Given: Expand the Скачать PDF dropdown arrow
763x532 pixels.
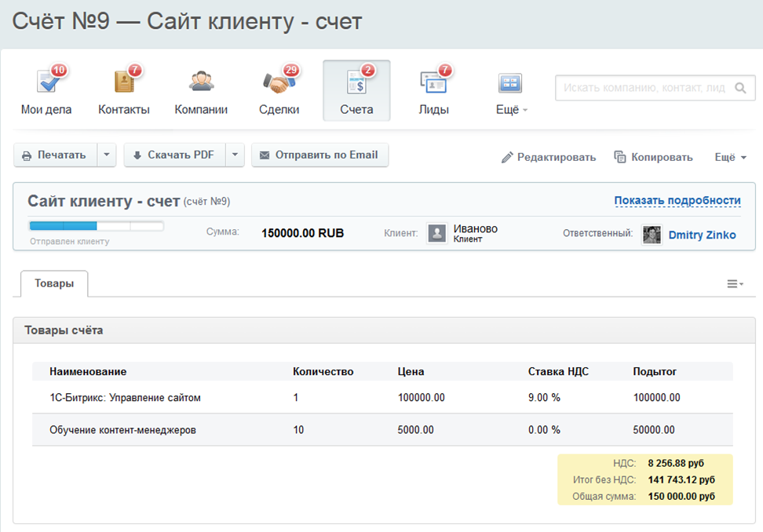Looking at the screenshot, I should coord(235,155).
